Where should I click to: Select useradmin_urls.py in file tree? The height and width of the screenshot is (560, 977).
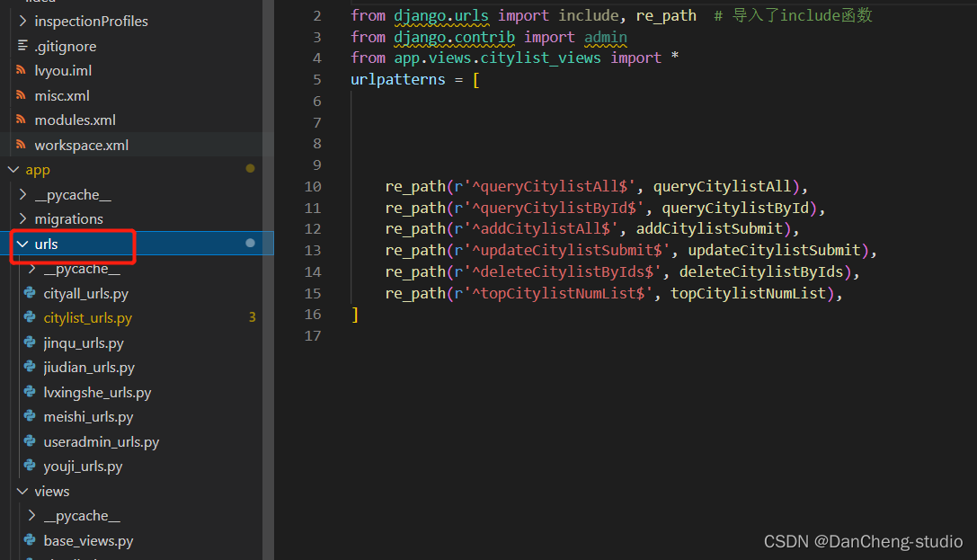tap(101, 442)
